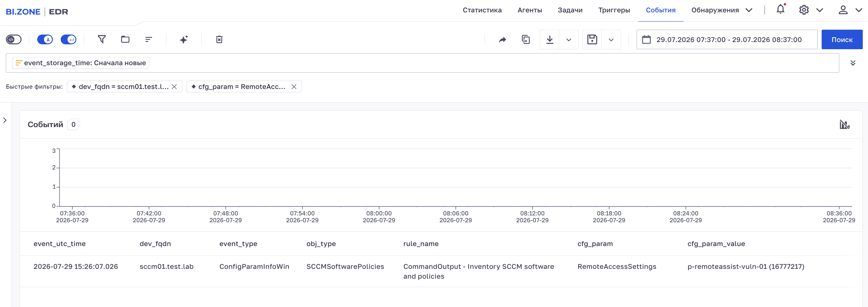Open saved queries folder icon
This screenshot has width=868, height=307.
pos(125,39)
